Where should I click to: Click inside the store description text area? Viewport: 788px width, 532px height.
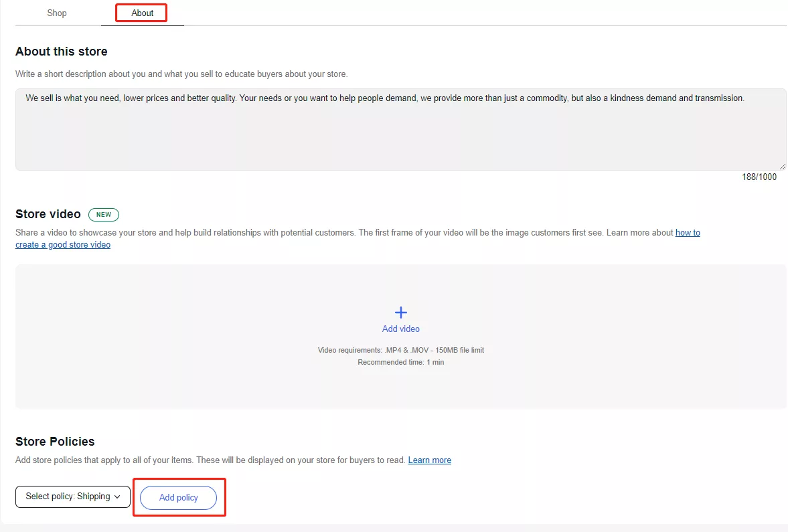pyautogui.click(x=400, y=134)
